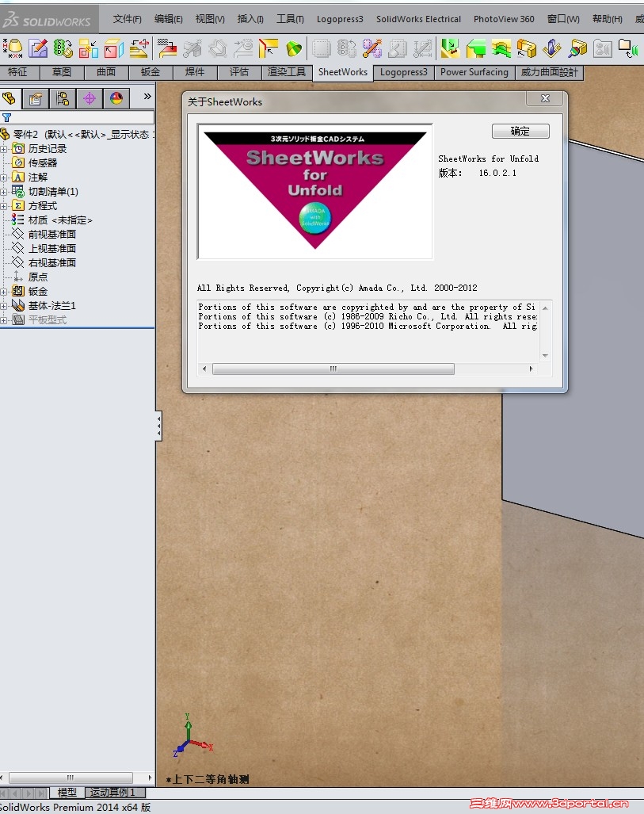Open the 文件(F) menu
Viewport: 644px width, 814px height.
coord(128,19)
